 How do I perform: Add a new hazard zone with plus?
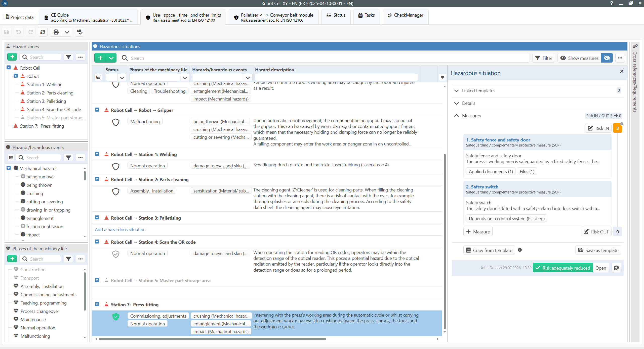coord(12,57)
